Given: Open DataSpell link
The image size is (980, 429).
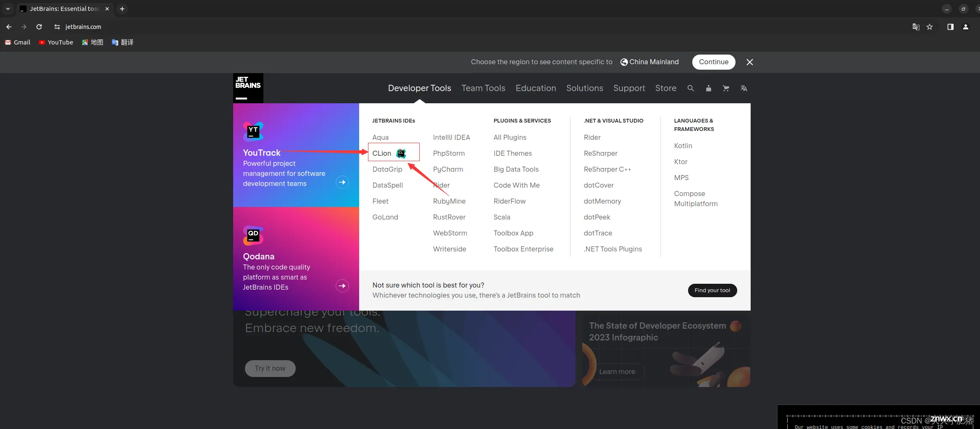Looking at the screenshot, I should pos(387,185).
